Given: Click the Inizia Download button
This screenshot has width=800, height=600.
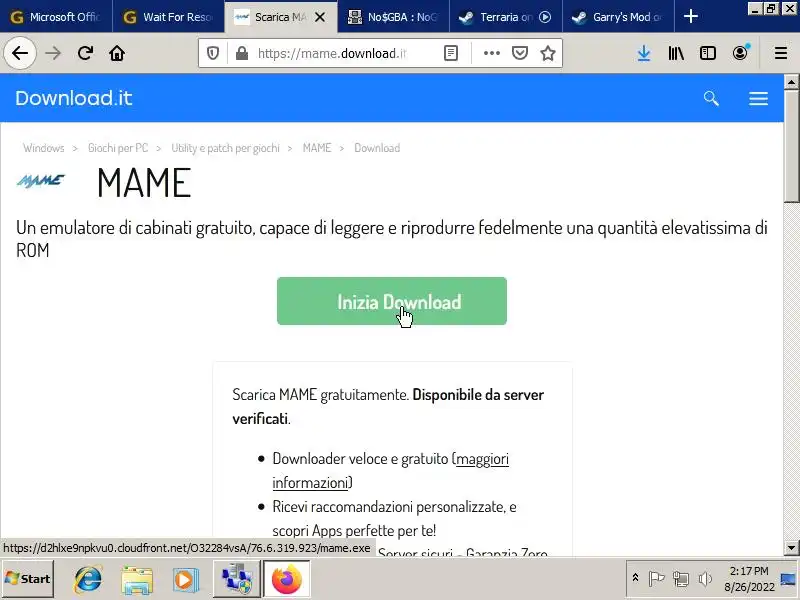Looking at the screenshot, I should point(392,301).
